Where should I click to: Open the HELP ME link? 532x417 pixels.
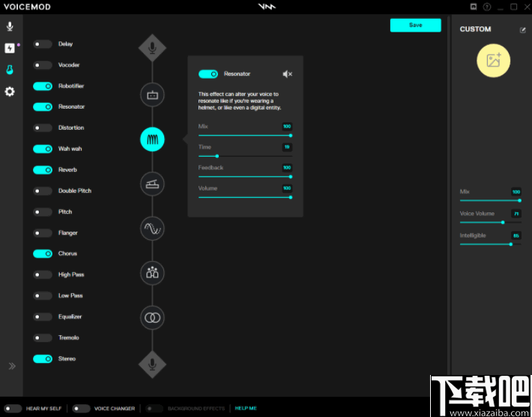click(x=246, y=408)
